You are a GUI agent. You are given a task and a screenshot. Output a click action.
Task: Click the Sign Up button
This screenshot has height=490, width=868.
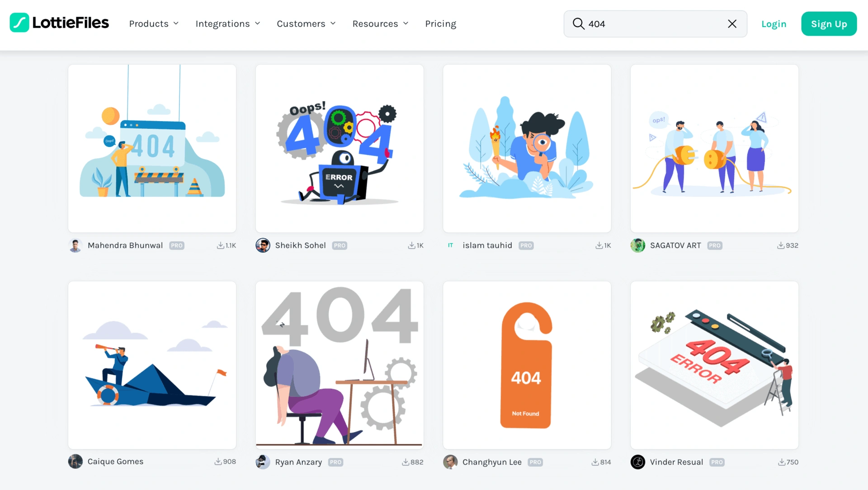(x=829, y=24)
